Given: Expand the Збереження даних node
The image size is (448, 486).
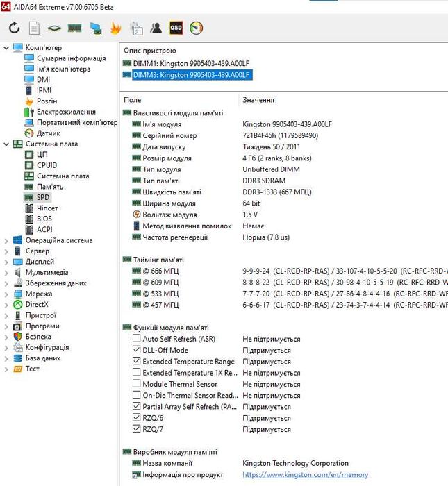Looking at the screenshot, I should tap(6, 283).
